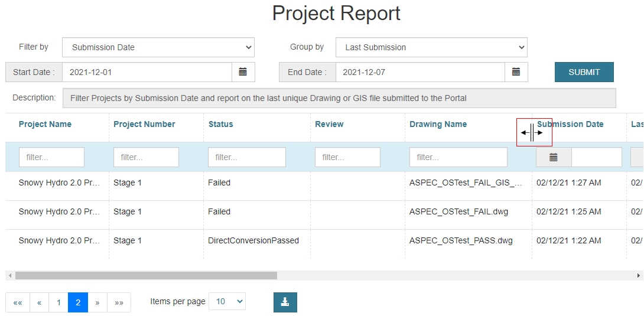This screenshot has width=644, height=316.
Task: Click the Start Date text field
Action: click(147, 72)
